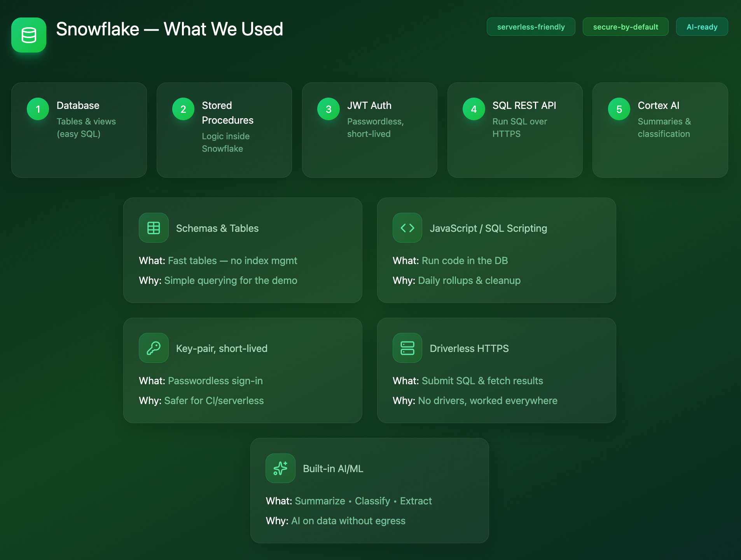Click 'Summaries & classification' subtitle

tap(664, 128)
